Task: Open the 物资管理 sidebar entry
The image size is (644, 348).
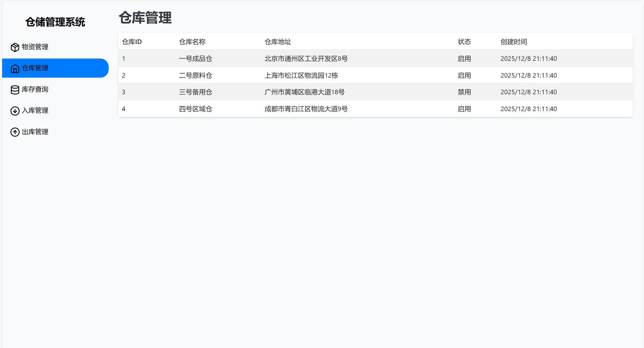Action: [35, 47]
